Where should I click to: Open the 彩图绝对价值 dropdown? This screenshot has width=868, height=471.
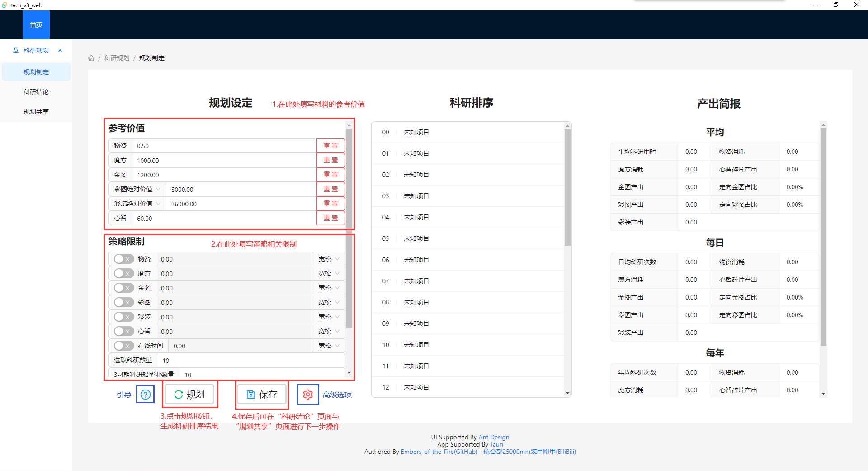[137, 189]
